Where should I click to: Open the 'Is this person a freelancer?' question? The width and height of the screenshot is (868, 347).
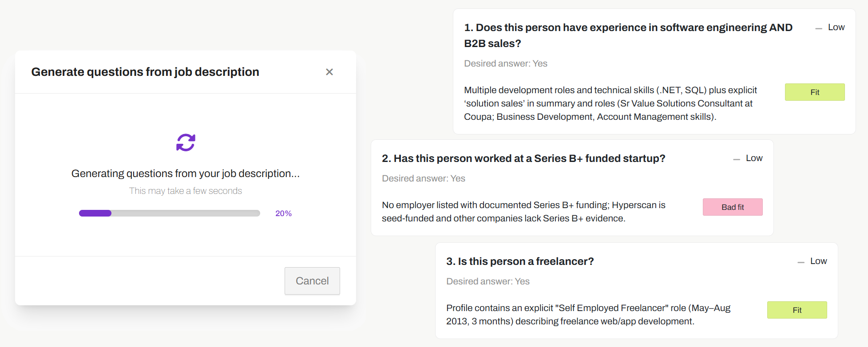tap(520, 261)
